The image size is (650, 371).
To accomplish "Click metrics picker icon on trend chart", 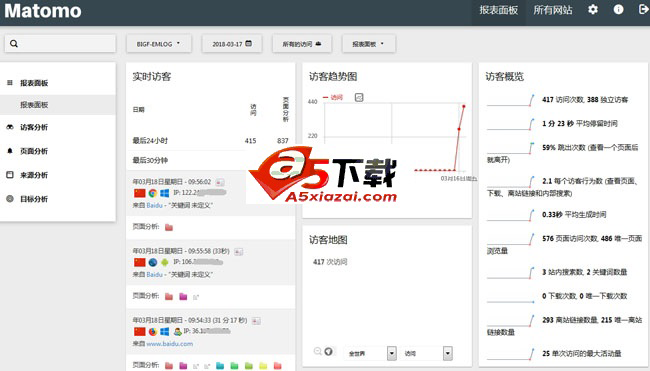I will tap(359, 97).
